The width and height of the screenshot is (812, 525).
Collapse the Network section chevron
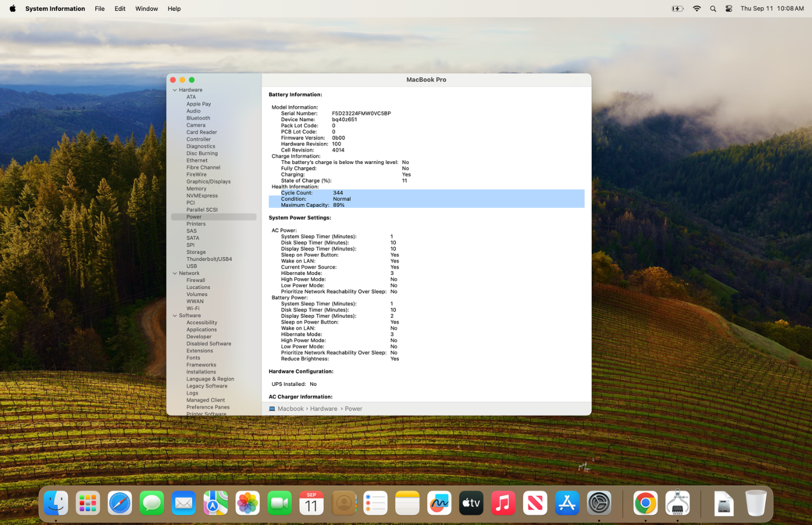(x=175, y=273)
